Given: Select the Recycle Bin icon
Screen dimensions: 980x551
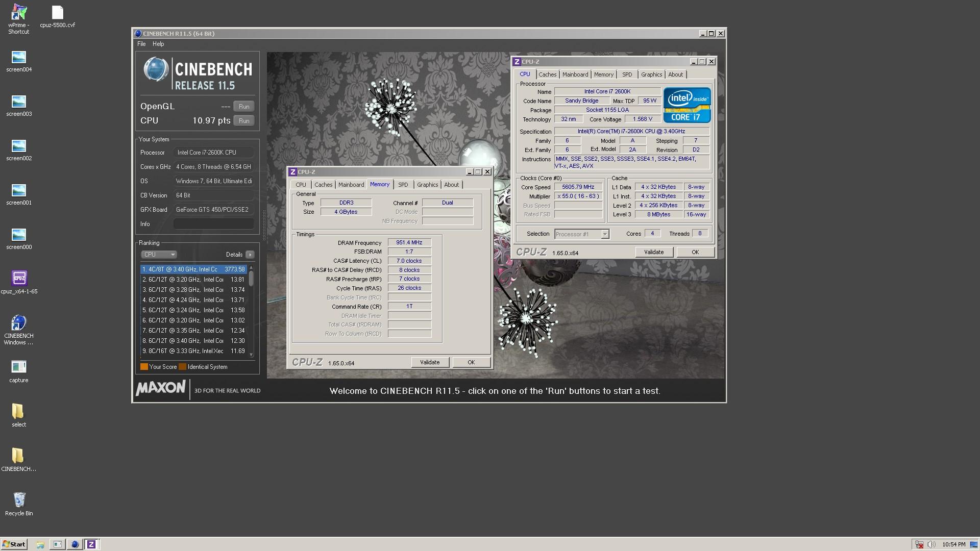Looking at the screenshot, I should (19, 505).
